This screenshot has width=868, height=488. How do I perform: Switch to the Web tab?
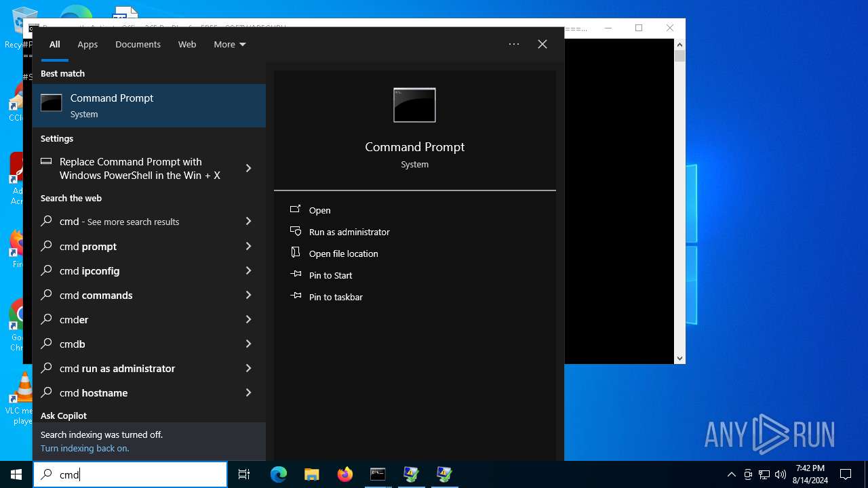[x=187, y=44]
